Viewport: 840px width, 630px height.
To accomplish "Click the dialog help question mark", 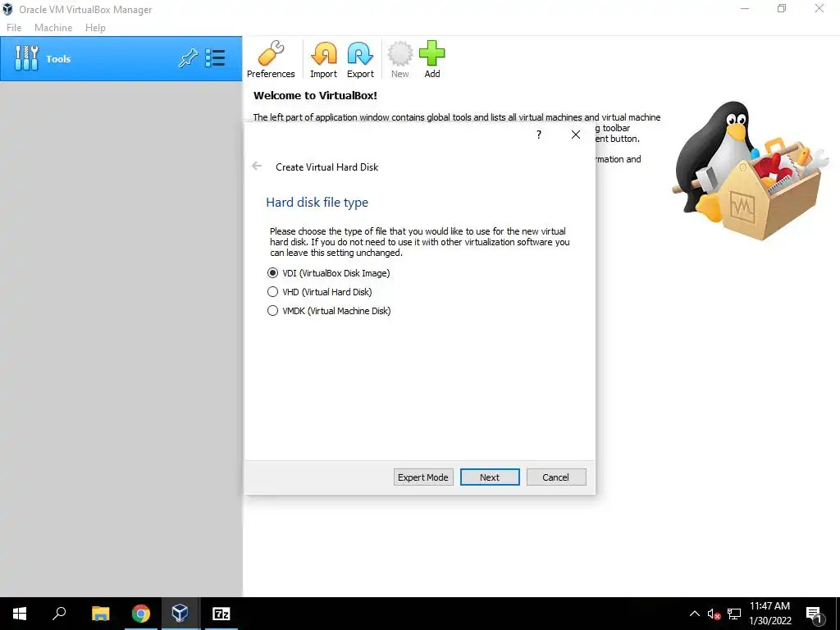I will click(539, 135).
